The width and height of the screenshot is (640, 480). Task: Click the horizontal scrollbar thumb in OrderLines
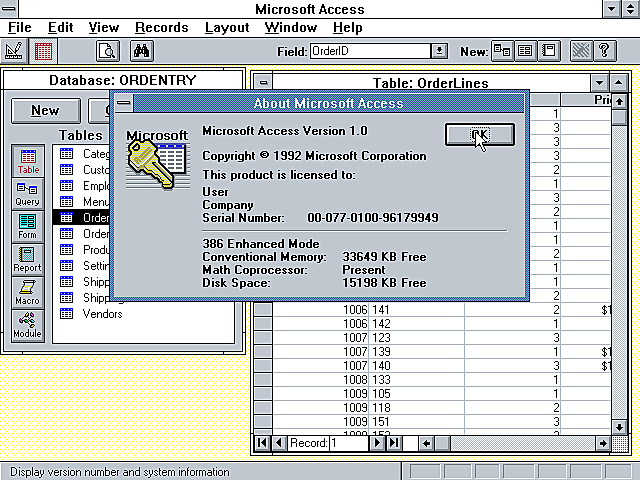(442, 443)
